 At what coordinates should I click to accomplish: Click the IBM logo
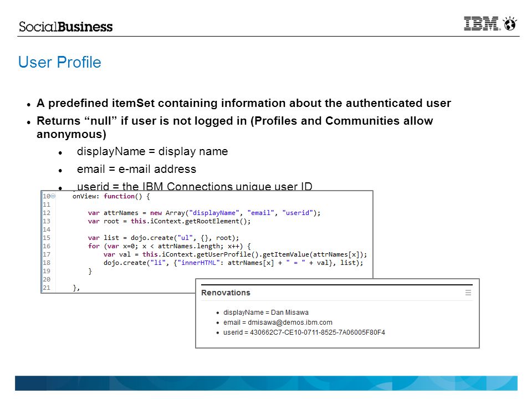pyautogui.click(x=481, y=23)
